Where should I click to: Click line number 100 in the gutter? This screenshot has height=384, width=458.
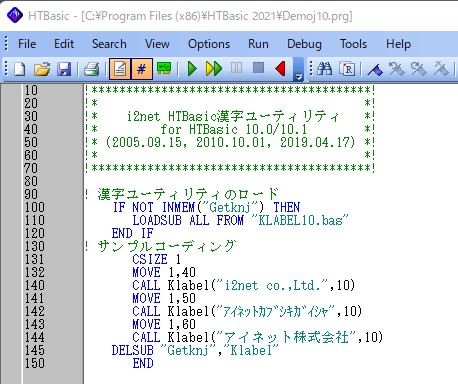click(x=35, y=207)
